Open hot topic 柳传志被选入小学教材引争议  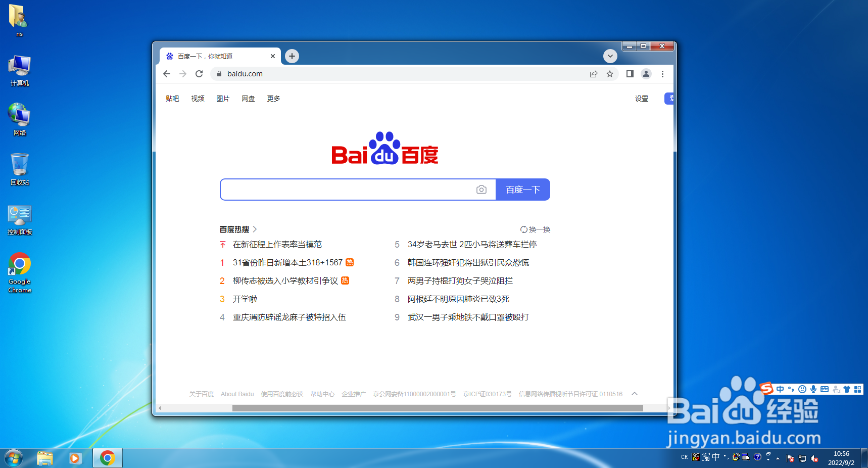coord(285,281)
